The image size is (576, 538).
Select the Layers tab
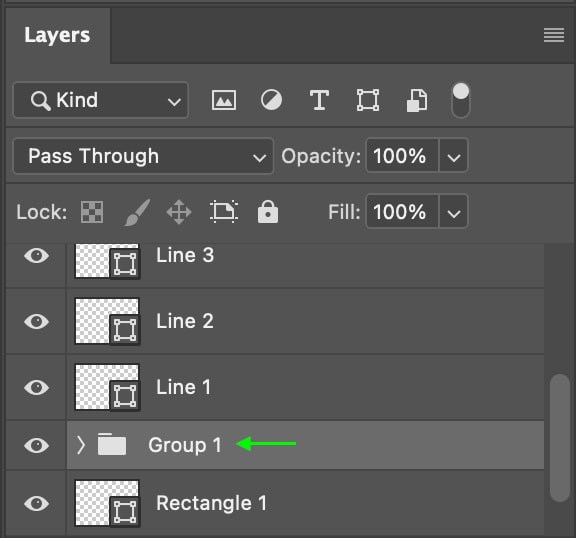pyautogui.click(x=57, y=36)
